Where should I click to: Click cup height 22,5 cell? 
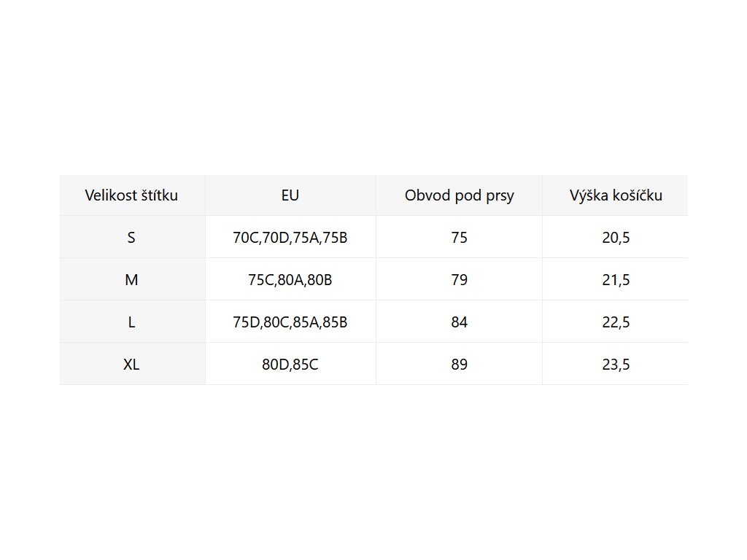[616, 322]
